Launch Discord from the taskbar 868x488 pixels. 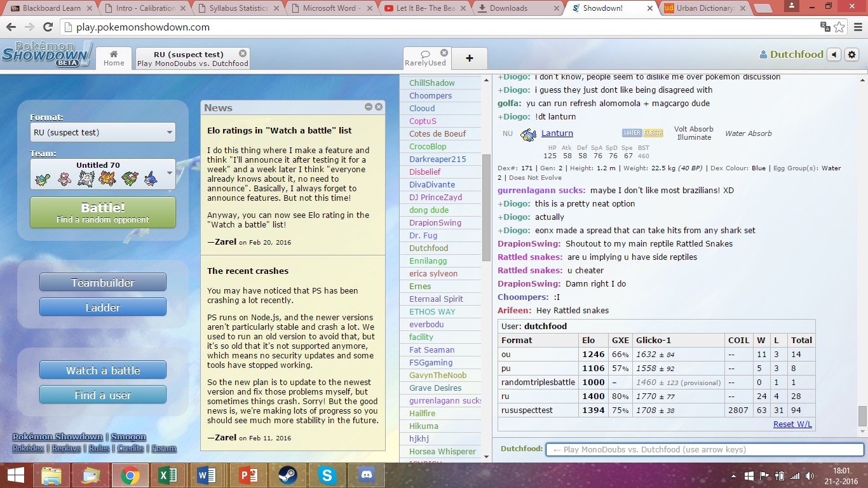[367, 475]
